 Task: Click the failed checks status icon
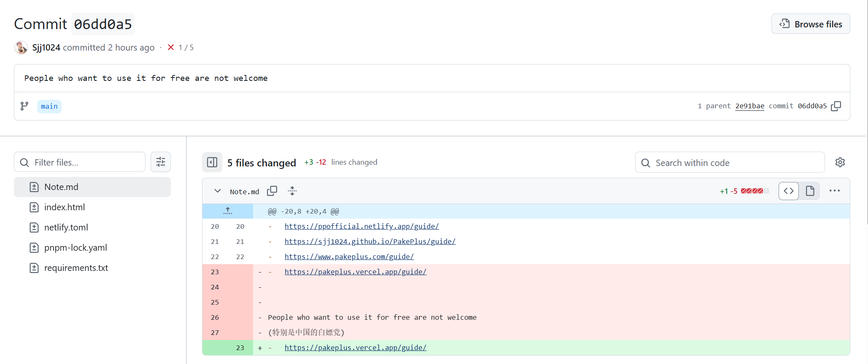click(x=171, y=47)
